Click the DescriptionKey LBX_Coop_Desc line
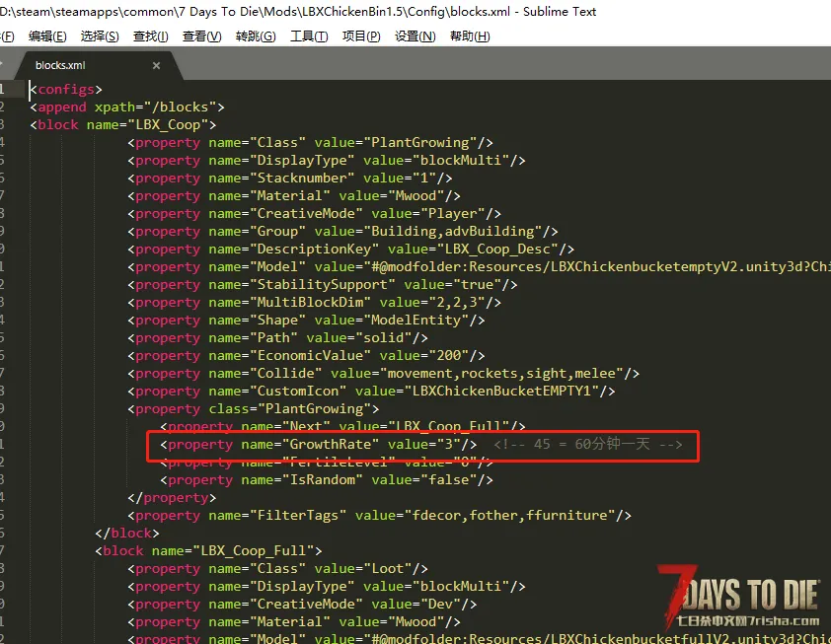The image size is (831, 644). pos(350,249)
